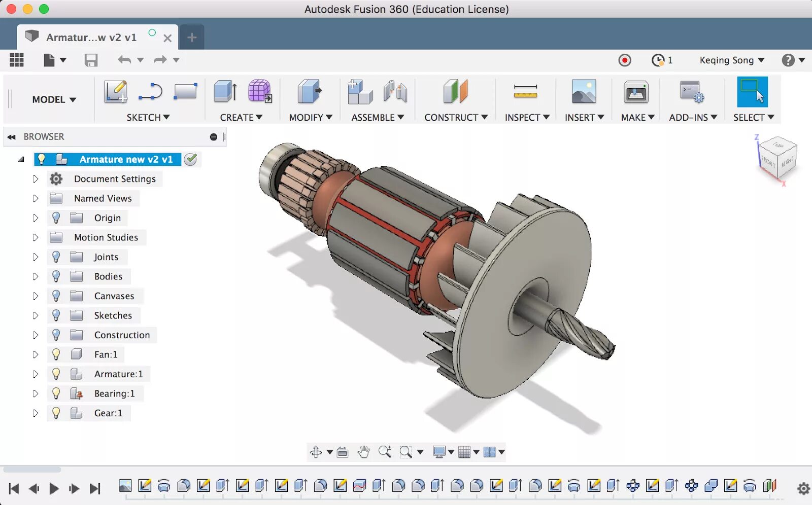Play the design timeline
The height and width of the screenshot is (505, 812).
tap(54, 489)
